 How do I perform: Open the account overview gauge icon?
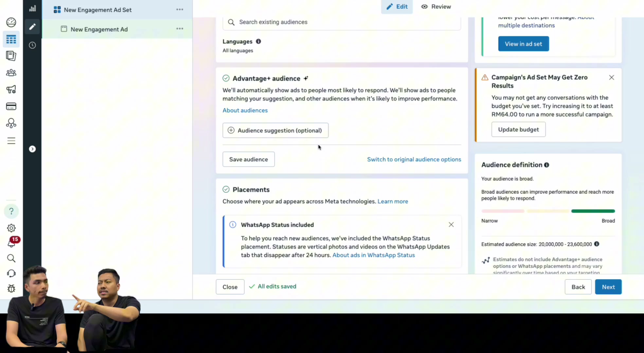click(11, 22)
